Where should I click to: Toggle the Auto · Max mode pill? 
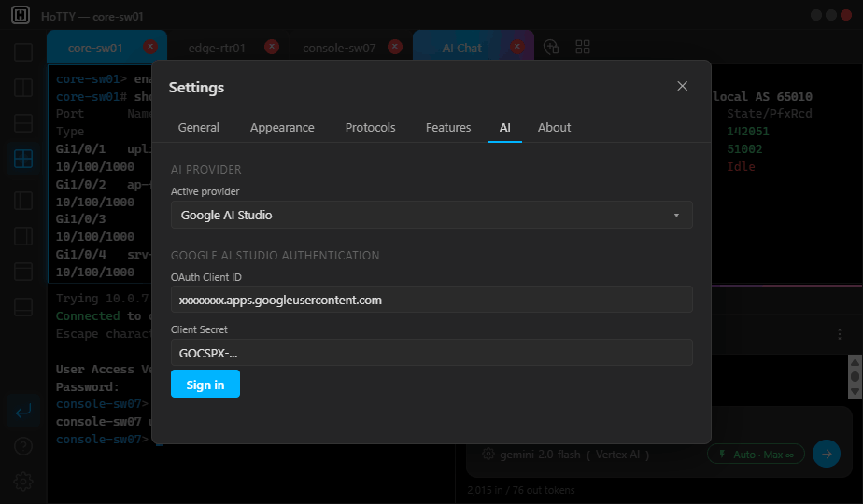click(x=756, y=454)
